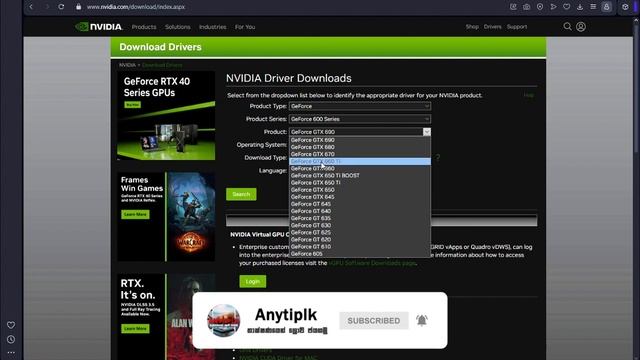Open browser downloads icon
Viewport: 640px width, 360px height.
tap(580, 7)
